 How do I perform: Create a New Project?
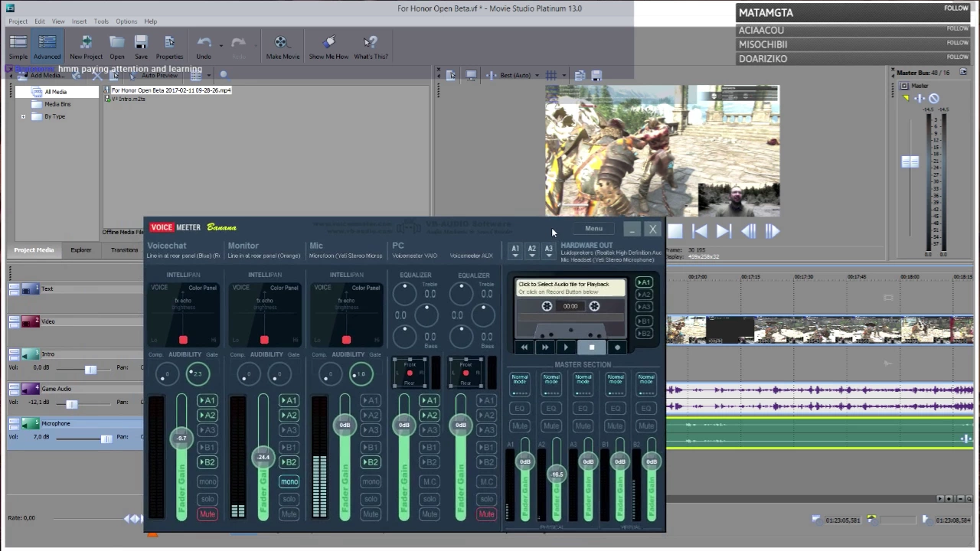[x=86, y=47]
